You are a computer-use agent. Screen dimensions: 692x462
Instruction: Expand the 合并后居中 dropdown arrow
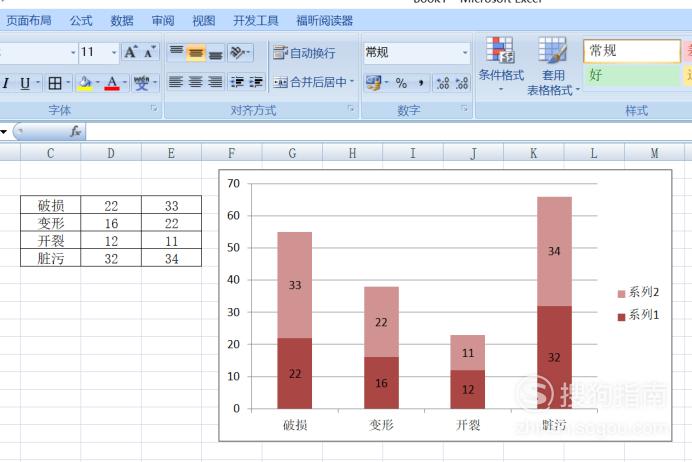click(x=352, y=82)
